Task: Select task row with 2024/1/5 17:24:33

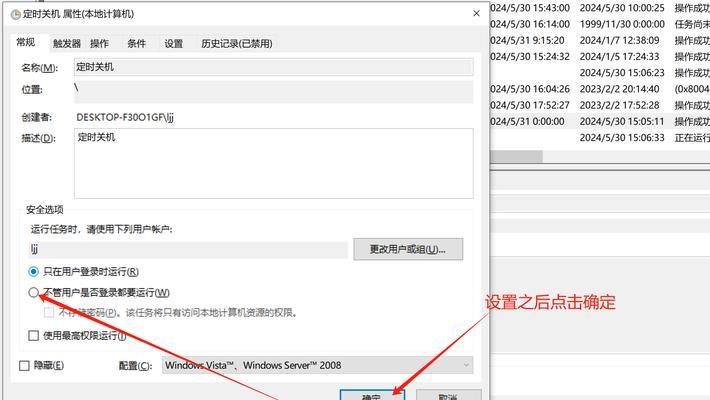Action: pos(600,57)
